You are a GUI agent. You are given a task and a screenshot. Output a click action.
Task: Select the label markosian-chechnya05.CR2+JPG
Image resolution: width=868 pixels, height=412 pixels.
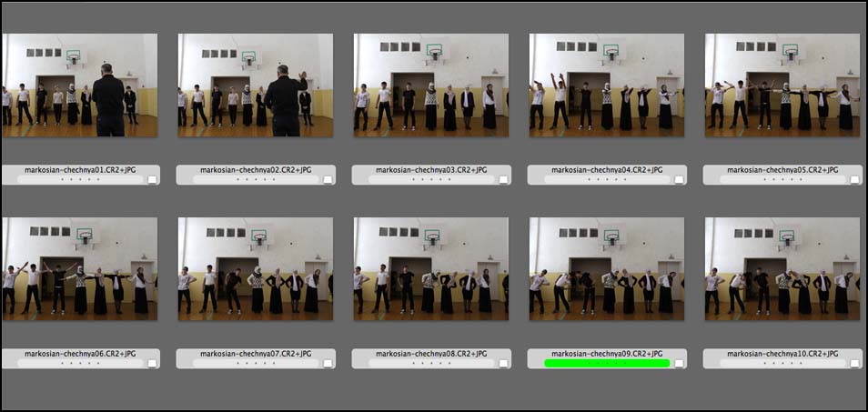782,170
